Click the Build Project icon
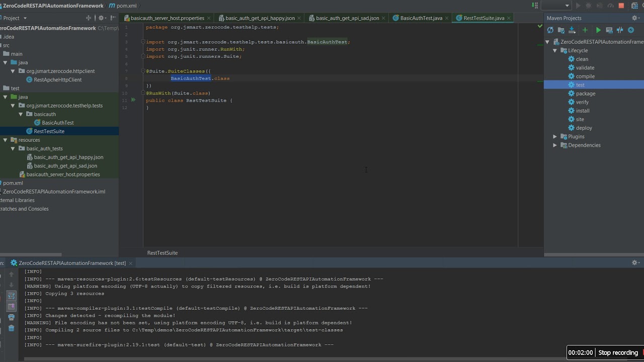The width and height of the screenshot is (644, 362). click(535, 6)
